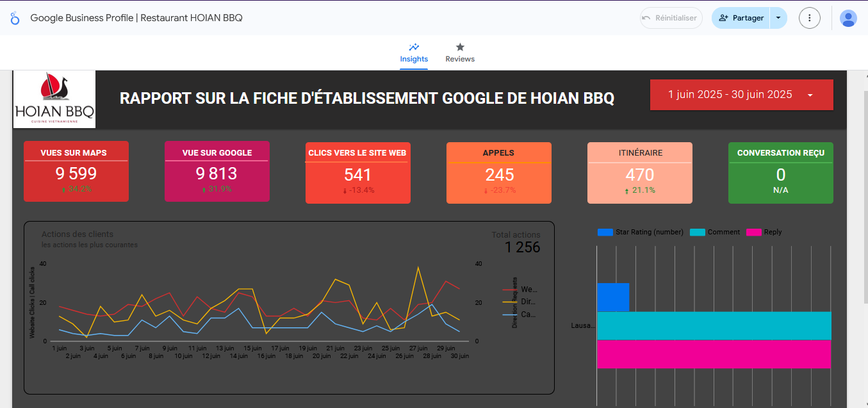Click the '15 juin' x-axis label

pyautogui.click(x=252, y=348)
